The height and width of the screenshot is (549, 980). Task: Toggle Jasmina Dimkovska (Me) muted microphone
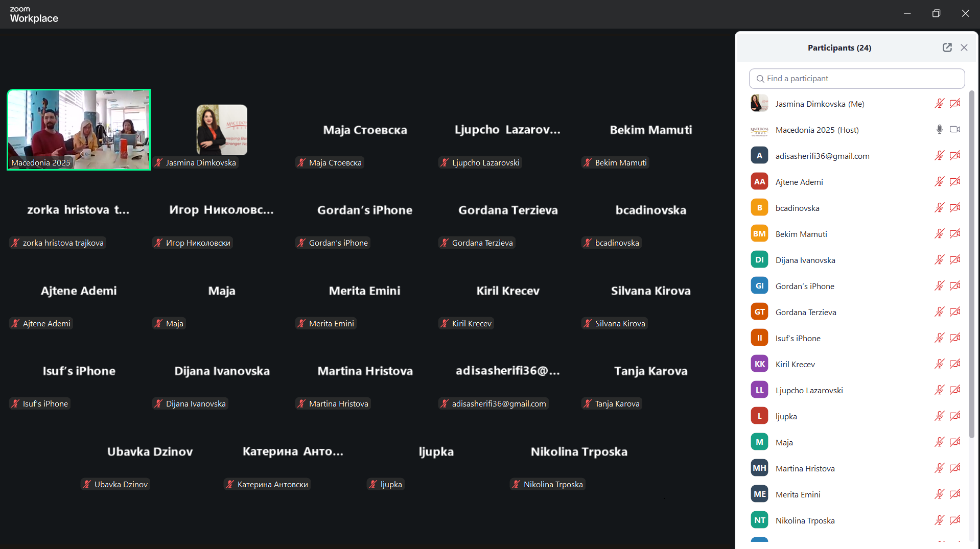pos(939,104)
